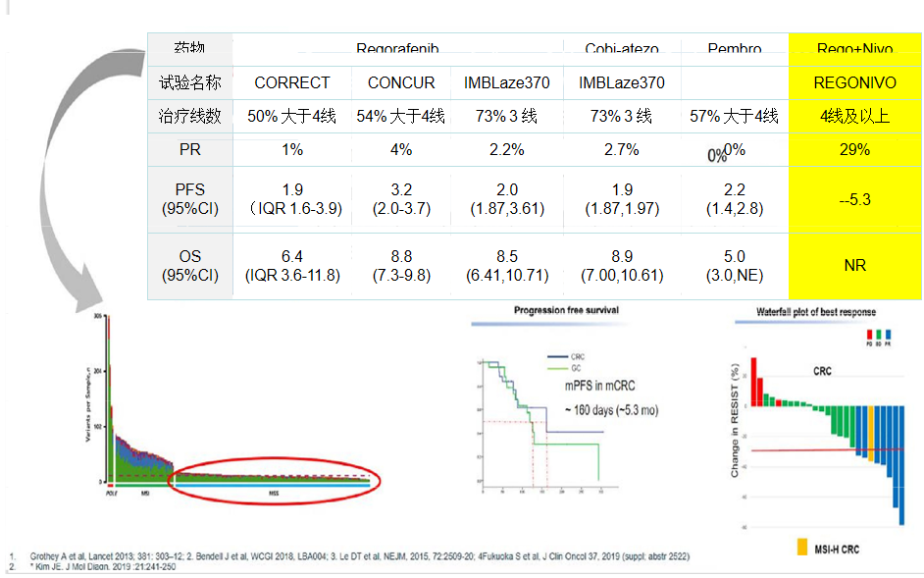This screenshot has height=578, width=924.
Task: Click the Pembro column header
Action: [735, 48]
